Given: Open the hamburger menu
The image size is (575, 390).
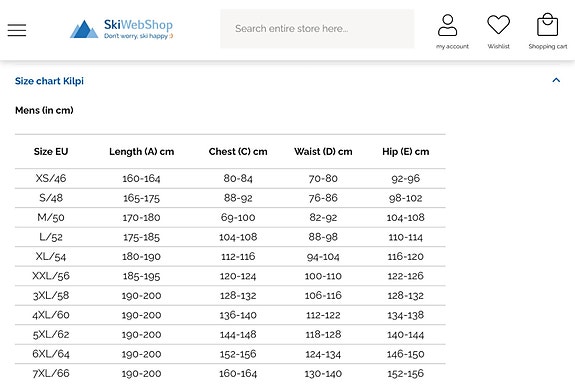Looking at the screenshot, I should pyautogui.click(x=17, y=30).
